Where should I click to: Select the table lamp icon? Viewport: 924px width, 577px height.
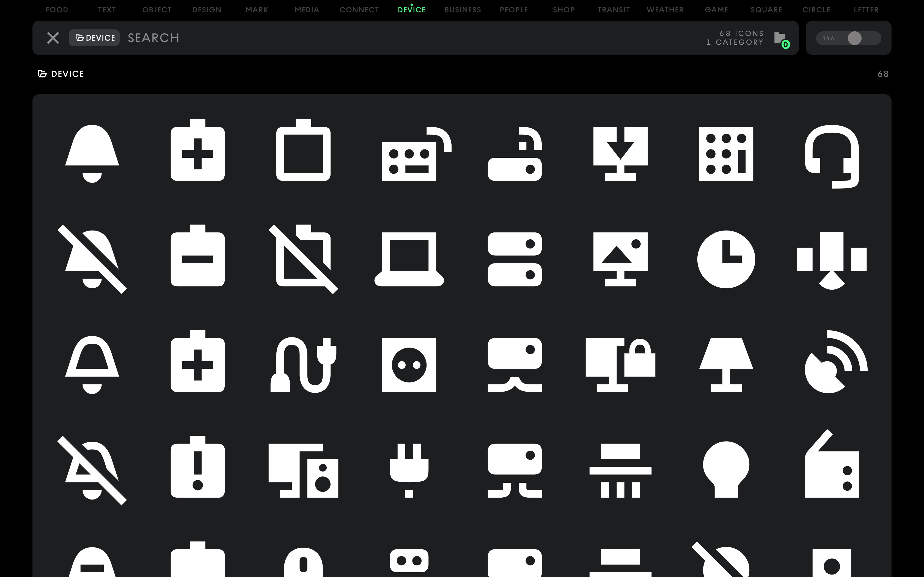[726, 364]
